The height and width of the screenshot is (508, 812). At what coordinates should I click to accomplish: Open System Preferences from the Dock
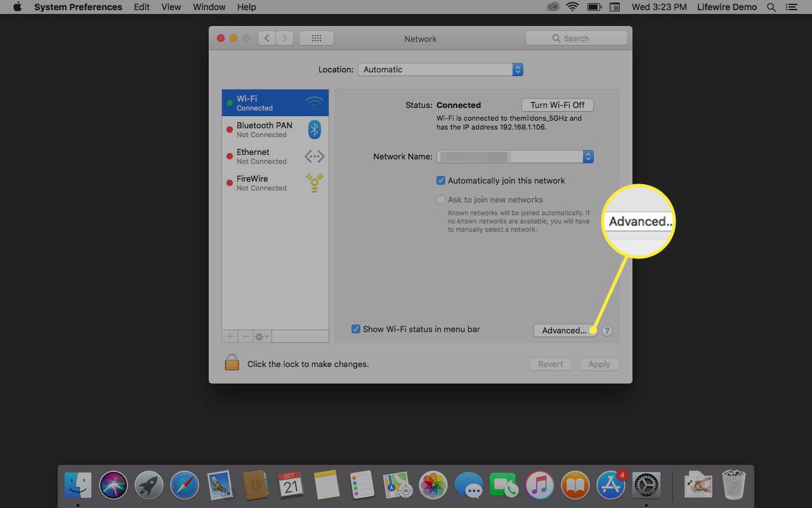[646, 486]
